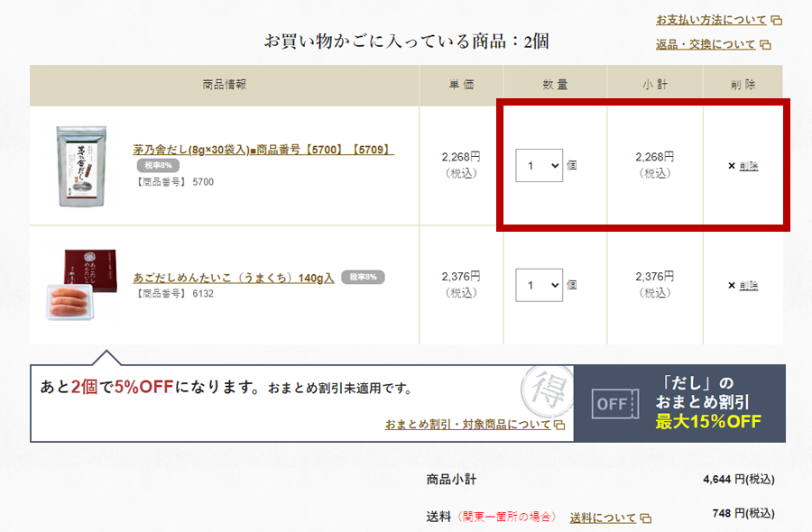
Task: Click the お買い物かごに入っている商品:2個 heading
Action: click(x=407, y=41)
